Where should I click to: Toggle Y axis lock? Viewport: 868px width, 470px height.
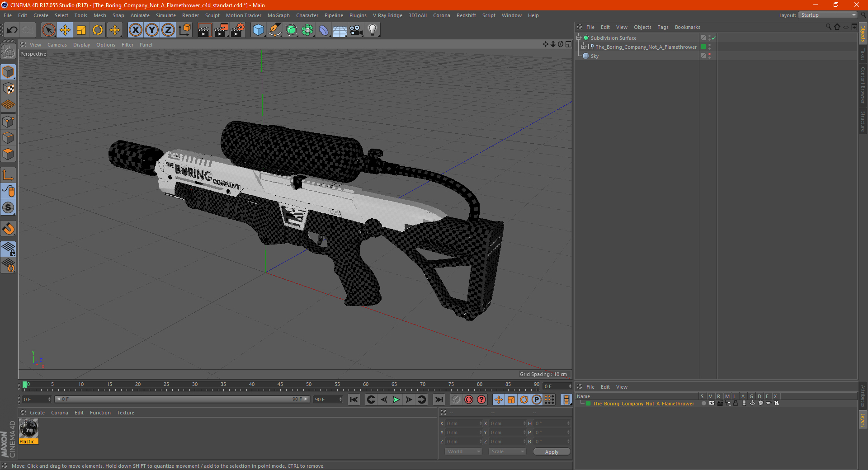152,30
